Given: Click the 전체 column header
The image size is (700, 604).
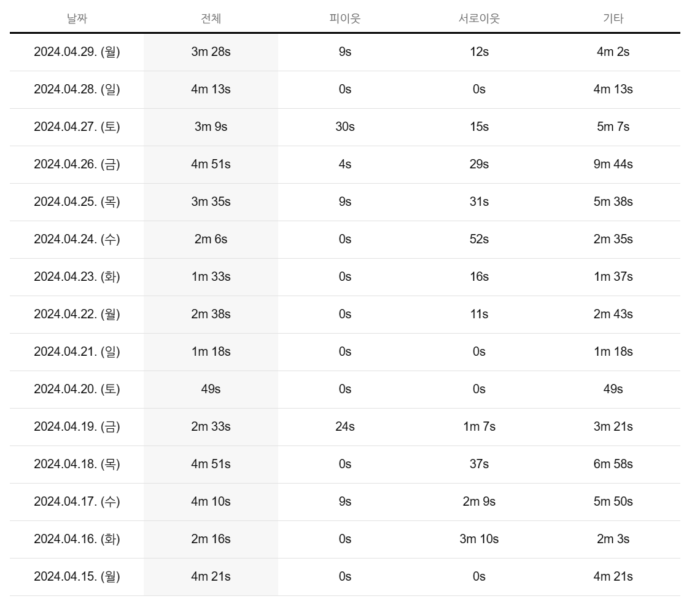Looking at the screenshot, I should [211, 18].
